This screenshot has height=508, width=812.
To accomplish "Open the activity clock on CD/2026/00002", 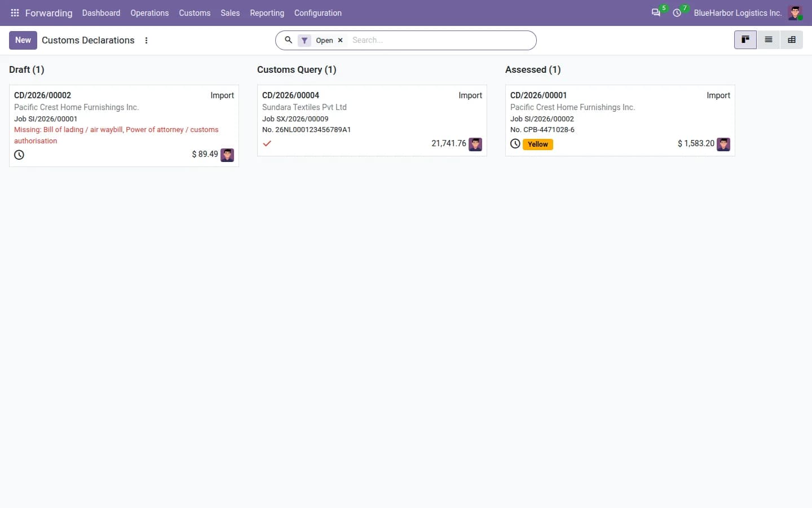I will (x=19, y=155).
